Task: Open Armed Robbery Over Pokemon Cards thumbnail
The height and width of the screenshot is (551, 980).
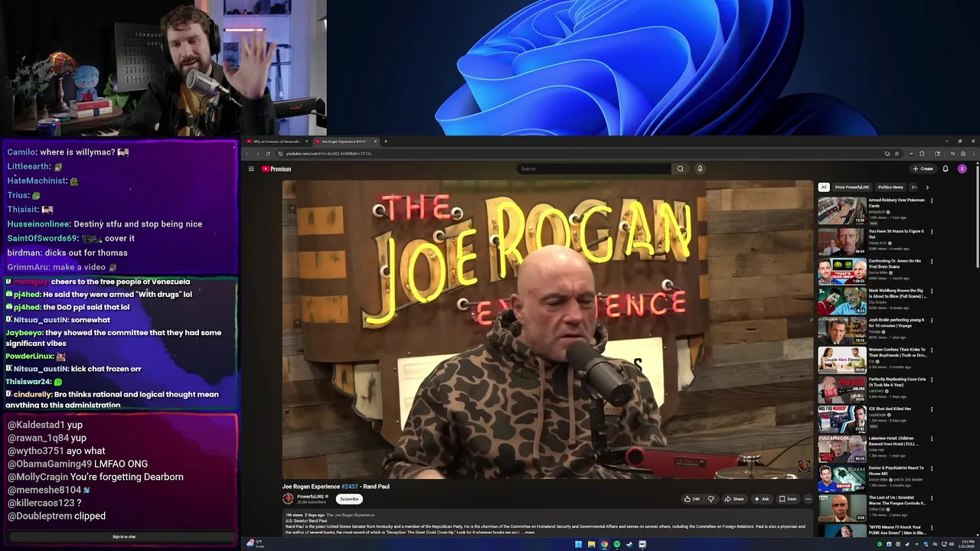Action: [x=842, y=210]
